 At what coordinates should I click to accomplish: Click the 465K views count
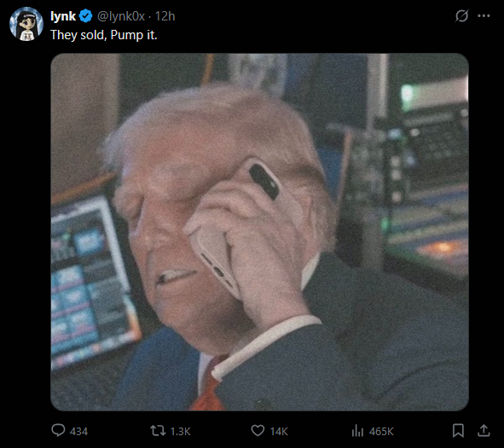[x=381, y=431]
